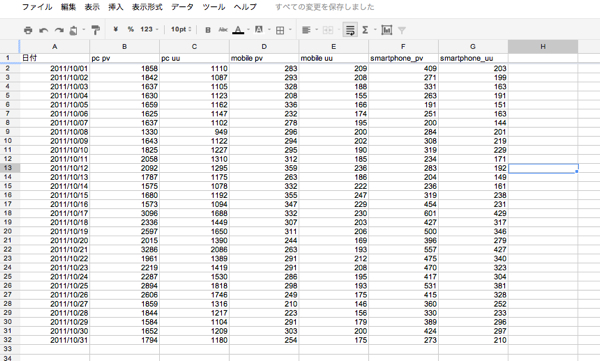The width and height of the screenshot is (600, 361).
Task: Insert a chart via toolbar icon
Action: [x=386, y=30]
